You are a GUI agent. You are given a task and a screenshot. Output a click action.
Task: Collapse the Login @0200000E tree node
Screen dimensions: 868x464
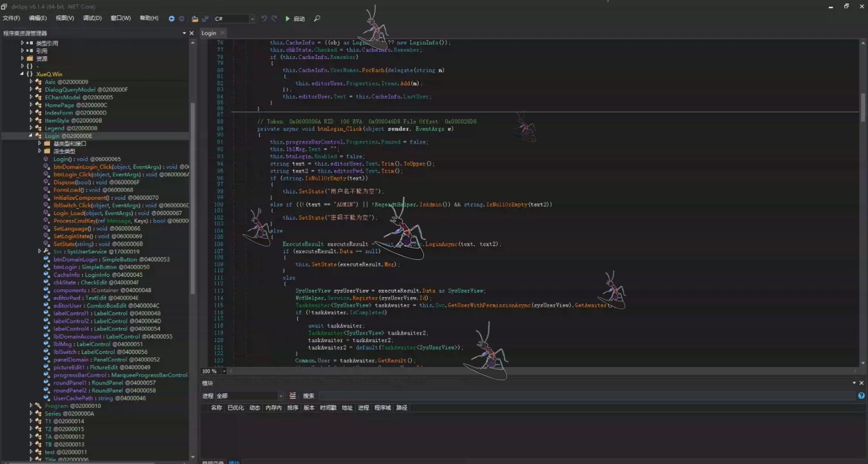(31, 136)
